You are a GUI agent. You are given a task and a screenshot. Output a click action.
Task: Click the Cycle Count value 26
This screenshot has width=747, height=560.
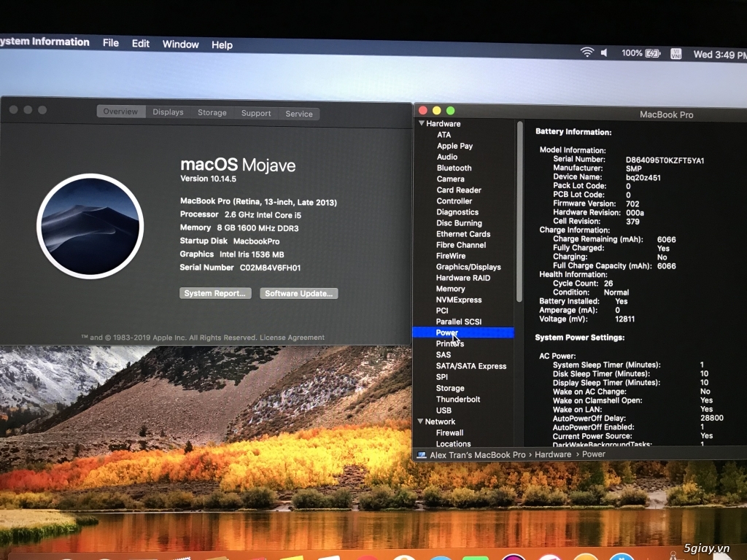click(608, 284)
